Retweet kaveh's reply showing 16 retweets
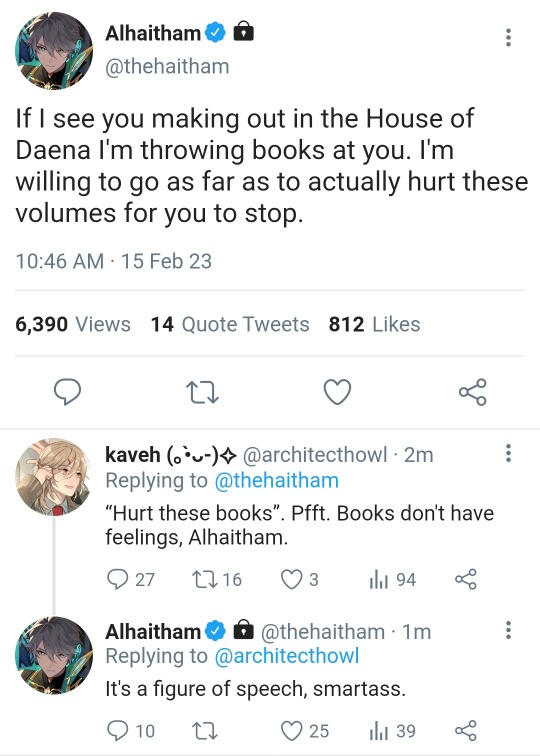Screen dimensions: 540x756 click(x=216, y=580)
